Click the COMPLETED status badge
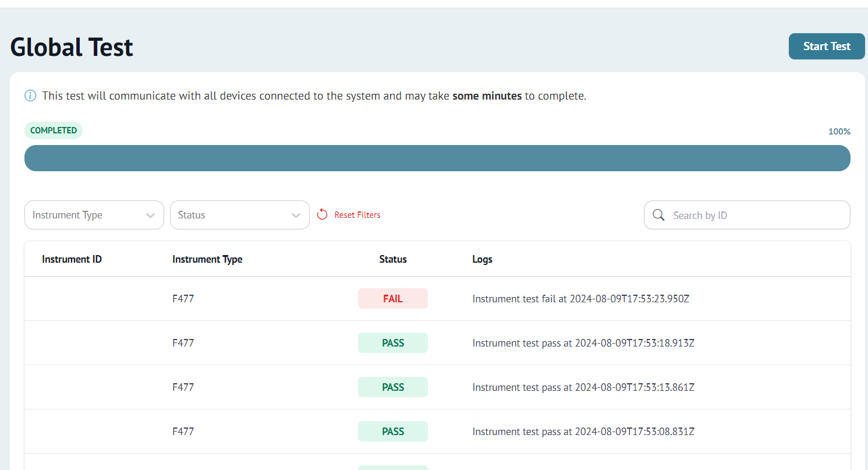The width and height of the screenshot is (868, 470). tap(54, 130)
